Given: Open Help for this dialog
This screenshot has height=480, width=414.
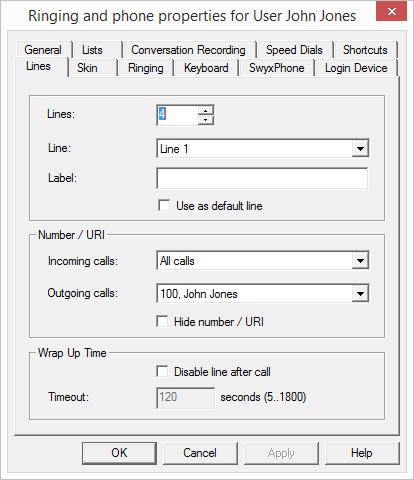Looking at the screenshot, I should point(362,453).
